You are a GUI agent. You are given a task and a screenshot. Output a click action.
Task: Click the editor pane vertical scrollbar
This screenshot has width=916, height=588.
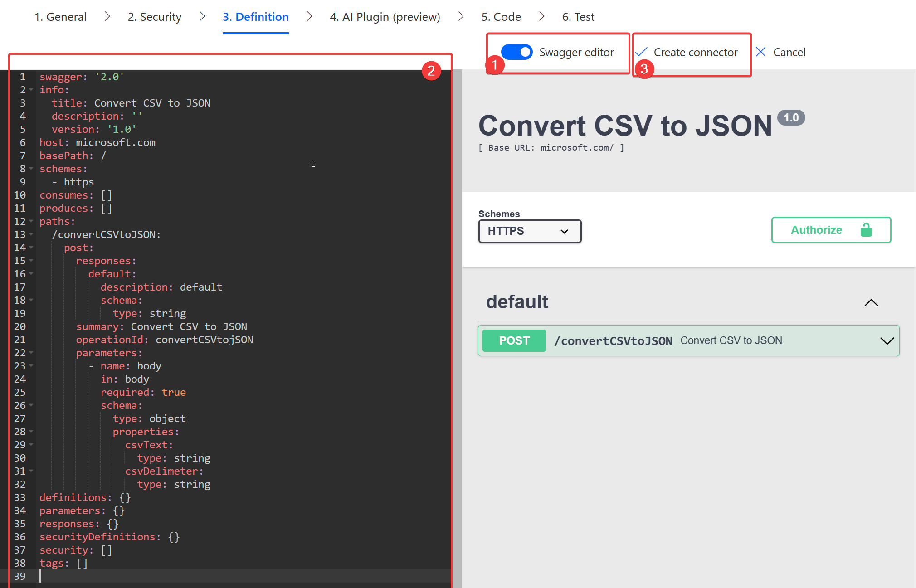coord(458,329)
